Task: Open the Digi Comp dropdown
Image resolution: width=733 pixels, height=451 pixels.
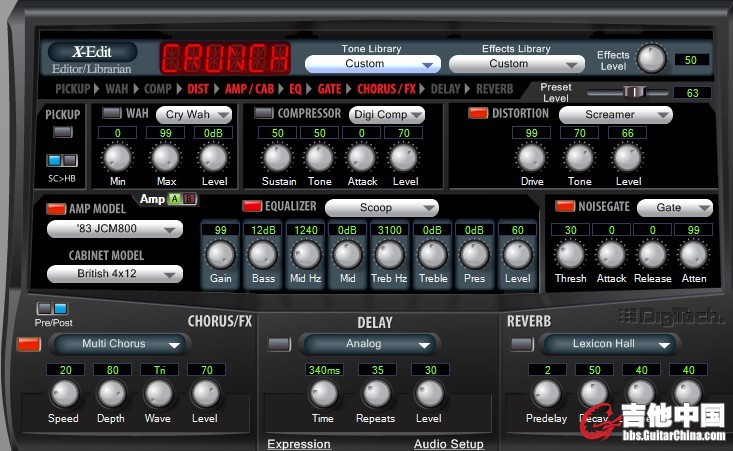Action: (387, 115)
